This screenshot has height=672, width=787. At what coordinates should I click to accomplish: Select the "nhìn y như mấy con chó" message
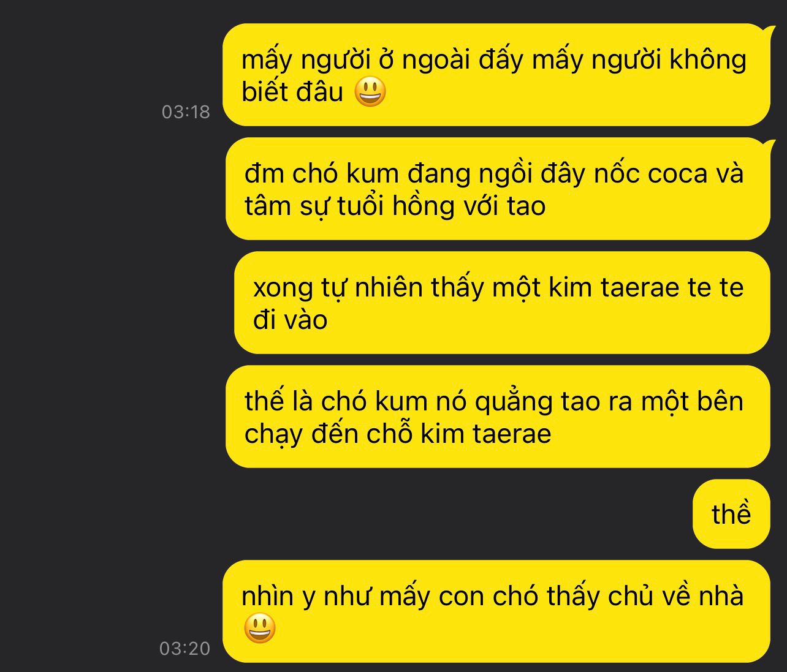[496, 611]
